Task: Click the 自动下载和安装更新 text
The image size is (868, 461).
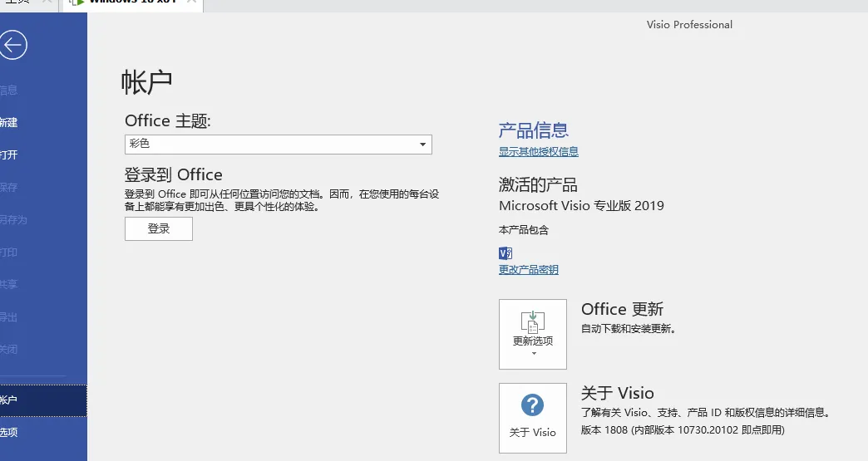Action: click(629, 329)
